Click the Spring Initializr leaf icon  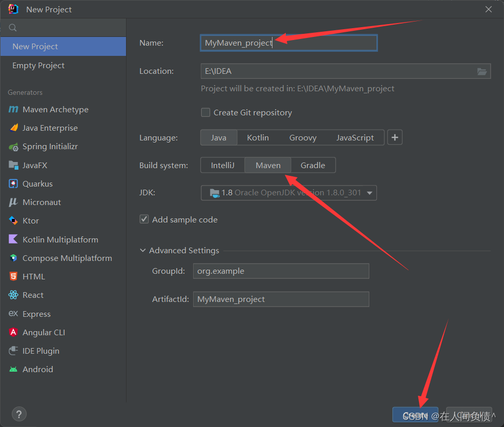coord(13,147)
